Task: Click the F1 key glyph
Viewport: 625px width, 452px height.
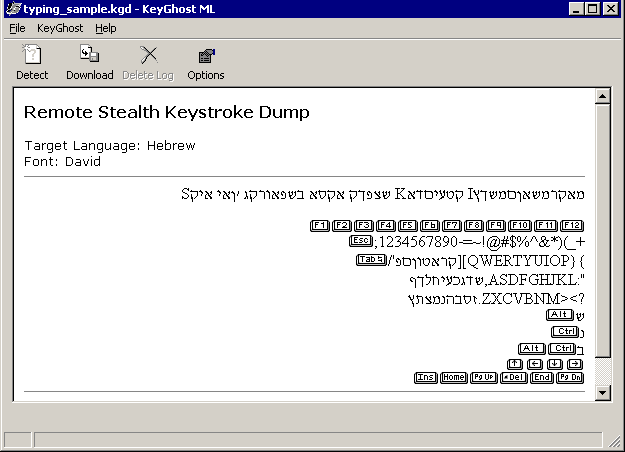Action: 320,226
